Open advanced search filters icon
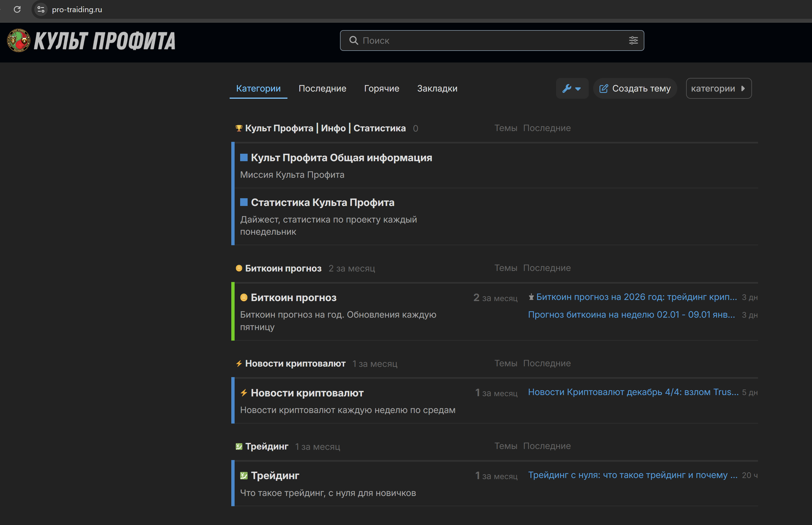 coord(633,41)
